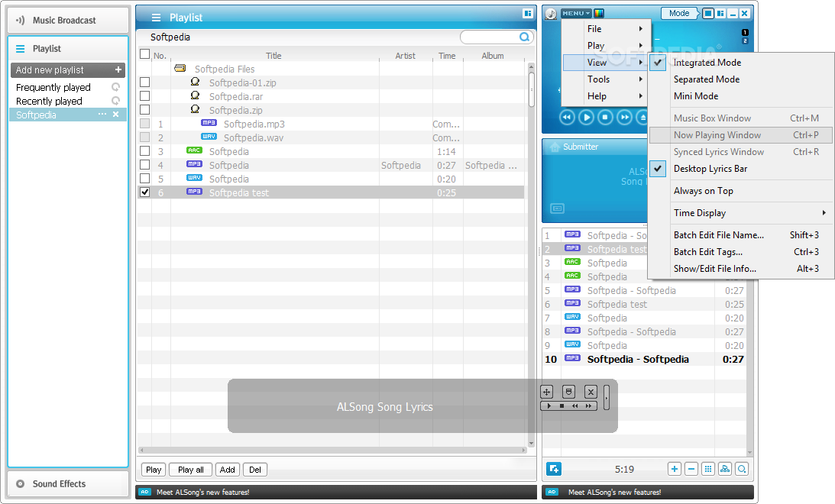Check the box for track 3 AAC Softpedia

pyautogui.click(x=145, y=151)
